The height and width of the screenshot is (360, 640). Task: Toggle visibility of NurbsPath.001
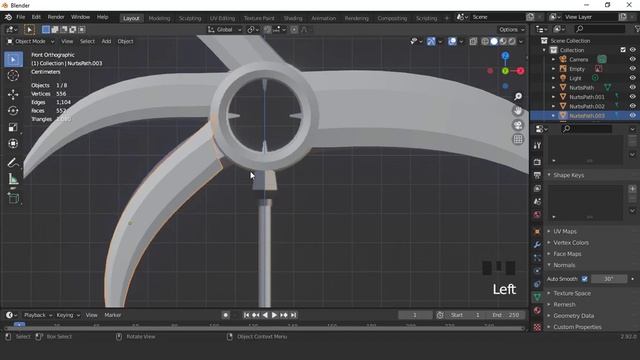click(x=633, y=97)
